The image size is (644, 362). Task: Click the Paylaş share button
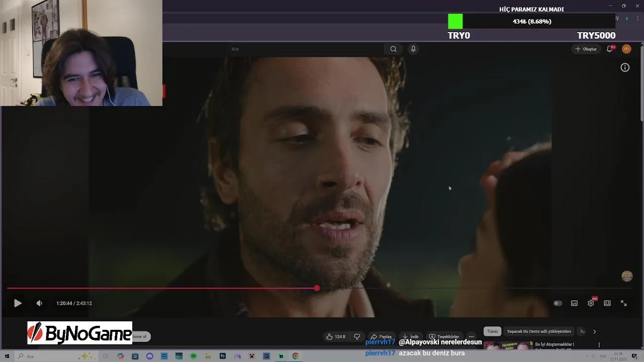(381, 336)
